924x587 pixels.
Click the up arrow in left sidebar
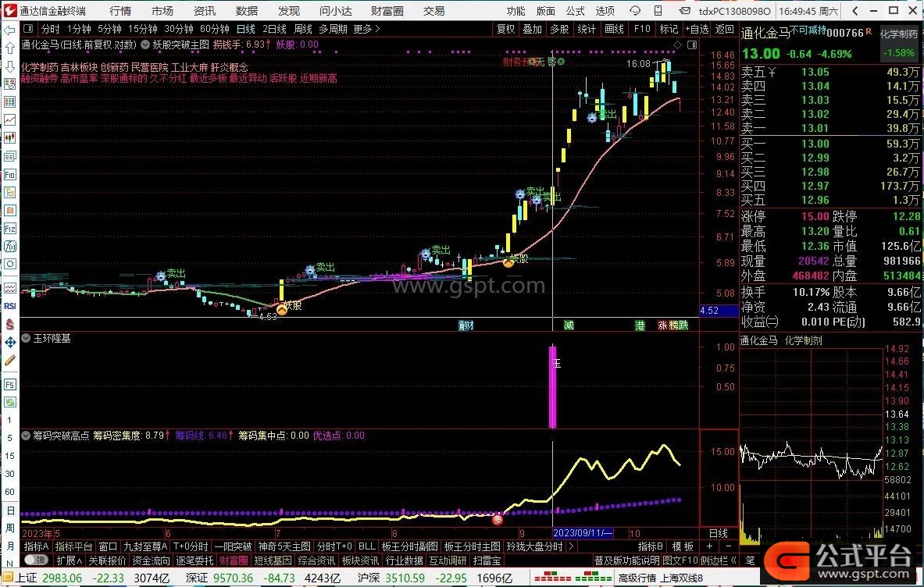(x=10, y=48)
